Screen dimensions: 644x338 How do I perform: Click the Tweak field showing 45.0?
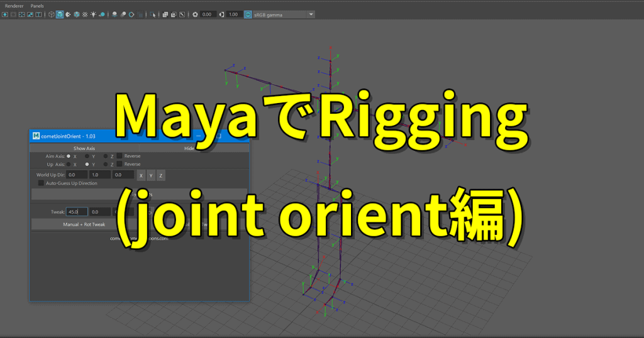coord(76,212)
